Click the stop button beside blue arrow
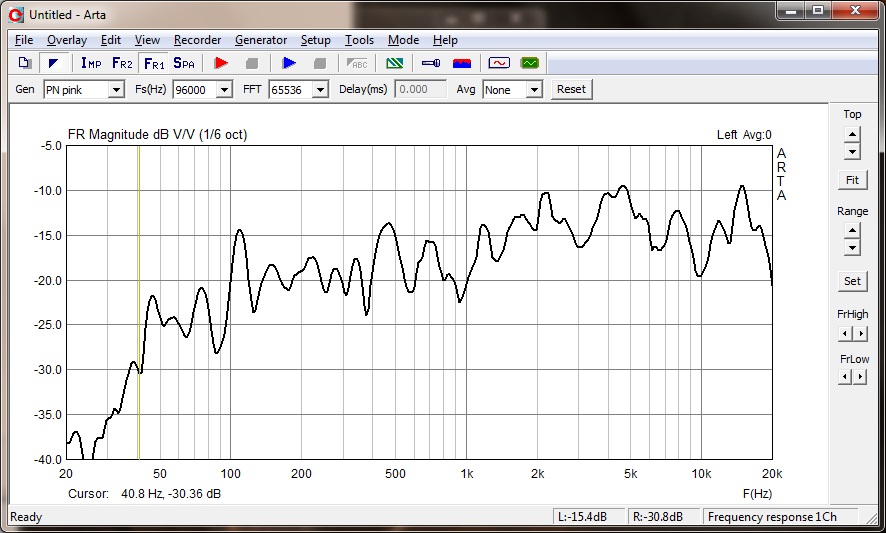This screenshot has height=533, width=886. [x=320, y=63]
